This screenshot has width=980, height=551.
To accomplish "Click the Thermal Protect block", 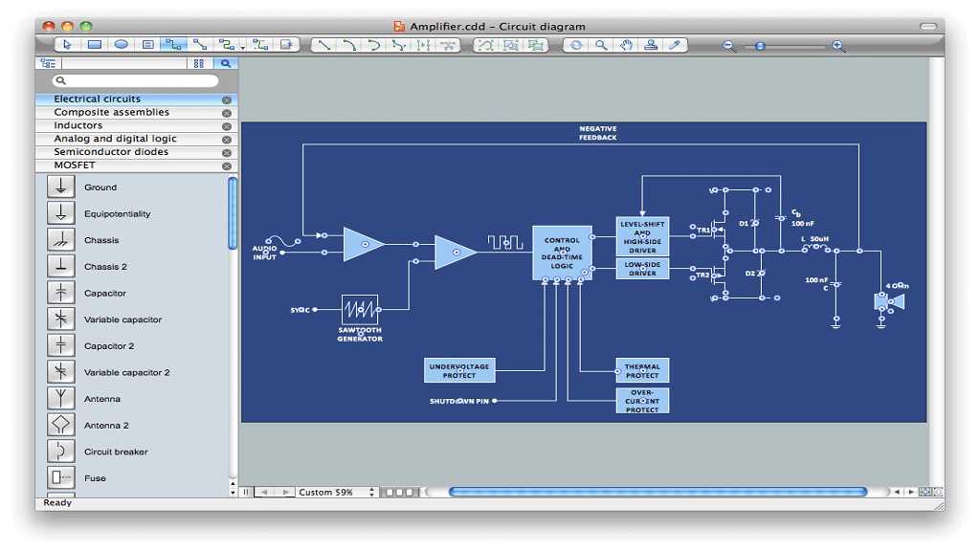I will tap(642, 370).
